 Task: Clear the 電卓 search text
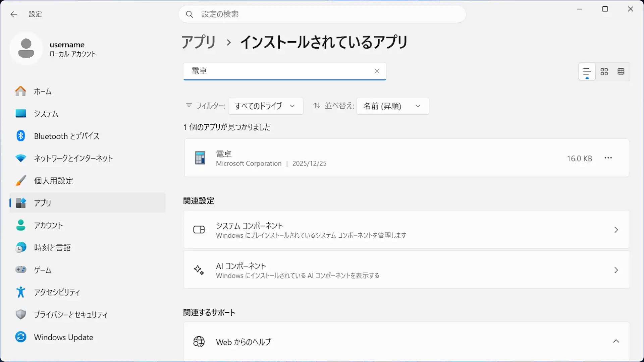pos(377,71)
